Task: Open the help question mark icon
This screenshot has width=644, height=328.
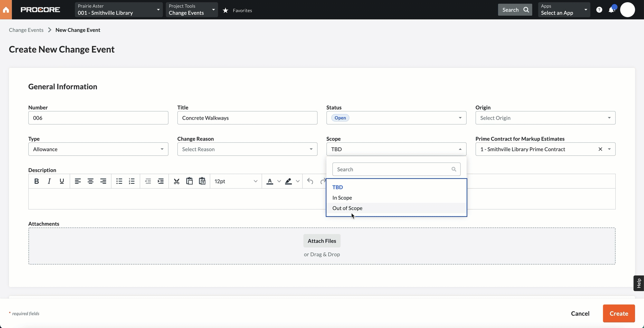Action: coord(599,10)
